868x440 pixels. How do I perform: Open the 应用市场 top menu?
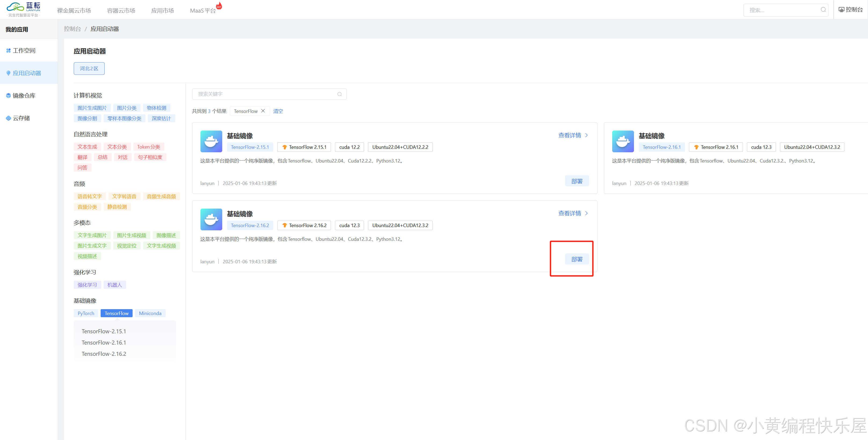(x=162, y=10)
